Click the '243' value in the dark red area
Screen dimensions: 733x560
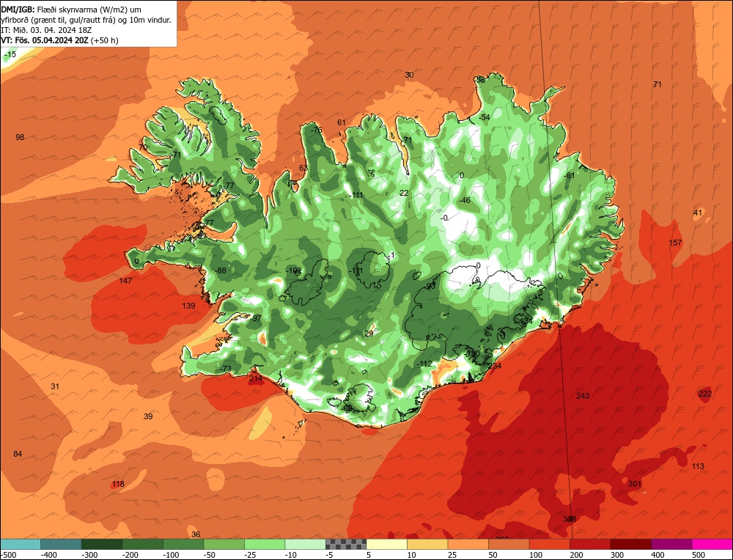(583, 396)
